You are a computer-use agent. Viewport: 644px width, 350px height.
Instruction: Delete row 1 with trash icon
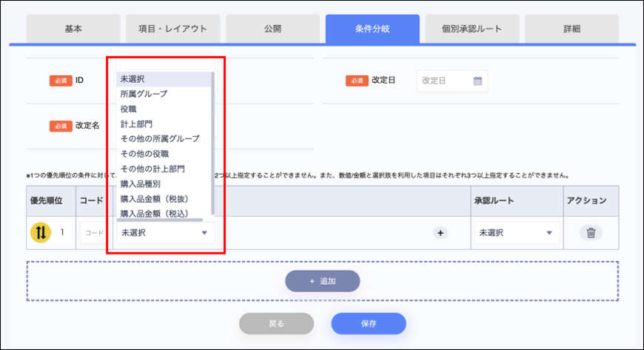click(x=591, y=233)
